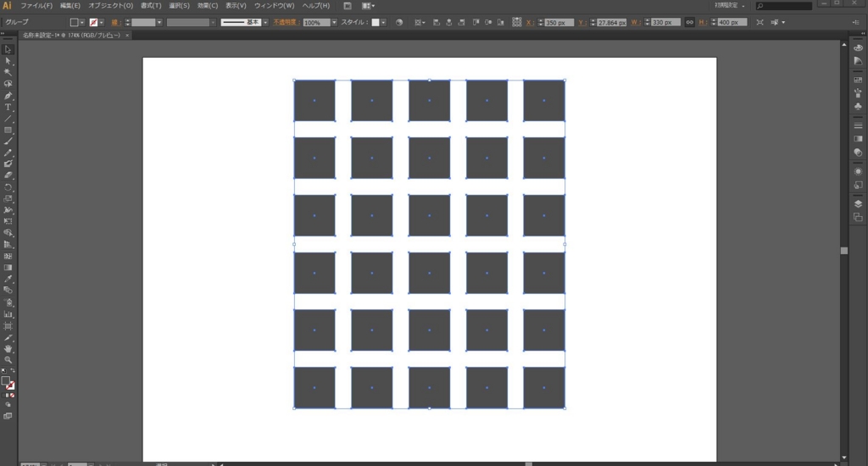Select the Paintbrush tool
The image size is (868, 466).
(8, 141)
